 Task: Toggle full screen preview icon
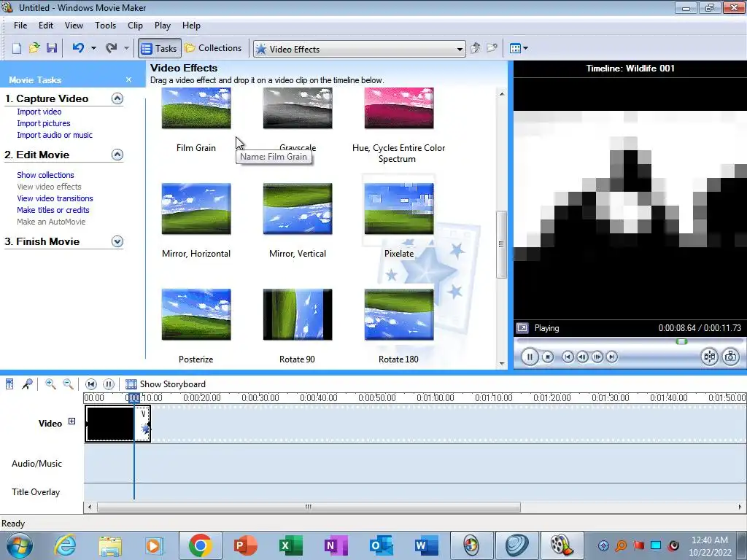(x=522, y=328)
